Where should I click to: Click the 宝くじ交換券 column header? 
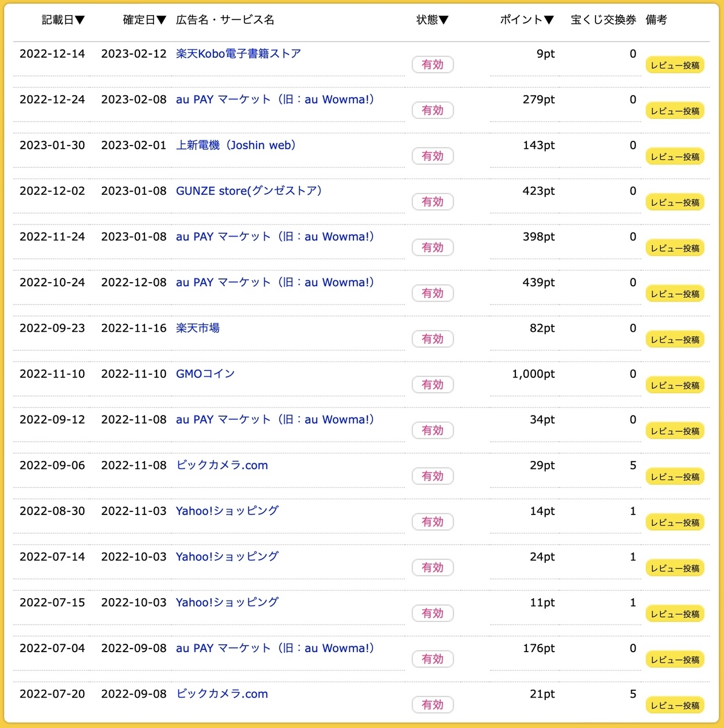coord(603,20)
